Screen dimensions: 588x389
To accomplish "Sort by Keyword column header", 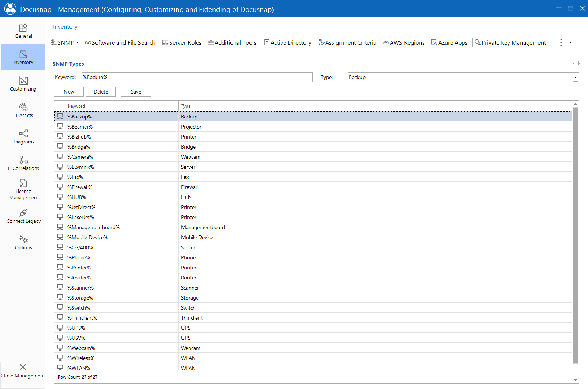I will coord(122,106).
